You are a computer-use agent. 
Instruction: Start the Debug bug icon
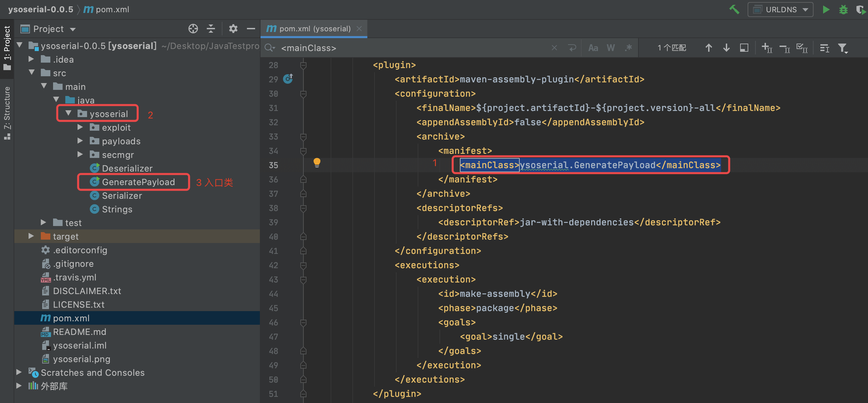[x=844, y=10]
